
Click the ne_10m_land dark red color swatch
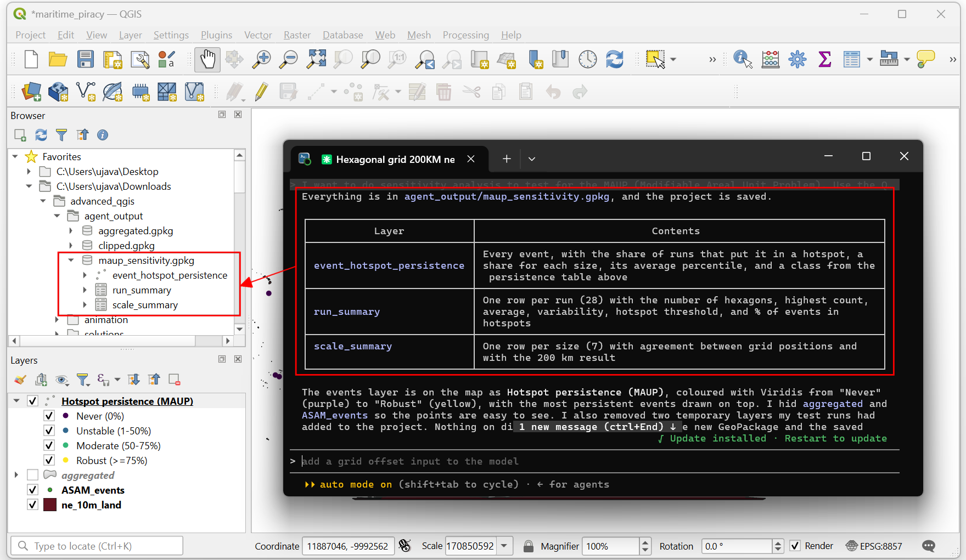click(x=50, y=505)
